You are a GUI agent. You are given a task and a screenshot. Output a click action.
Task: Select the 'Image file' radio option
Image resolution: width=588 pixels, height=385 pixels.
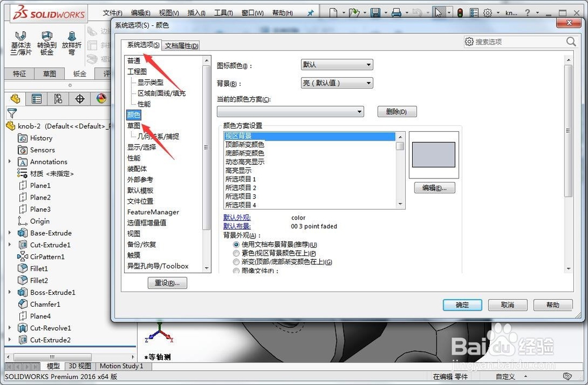click(x=236, y=270)
